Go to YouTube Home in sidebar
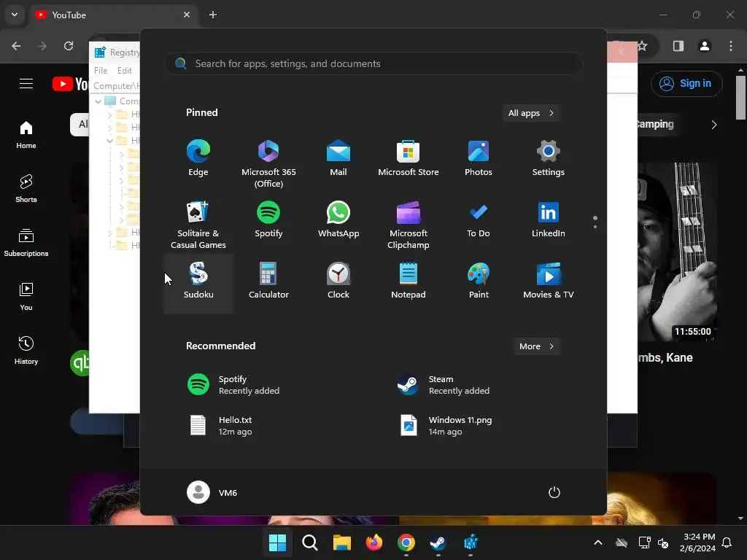The height and width of the screenshot is (560, 747). click(x=26, y=135)
